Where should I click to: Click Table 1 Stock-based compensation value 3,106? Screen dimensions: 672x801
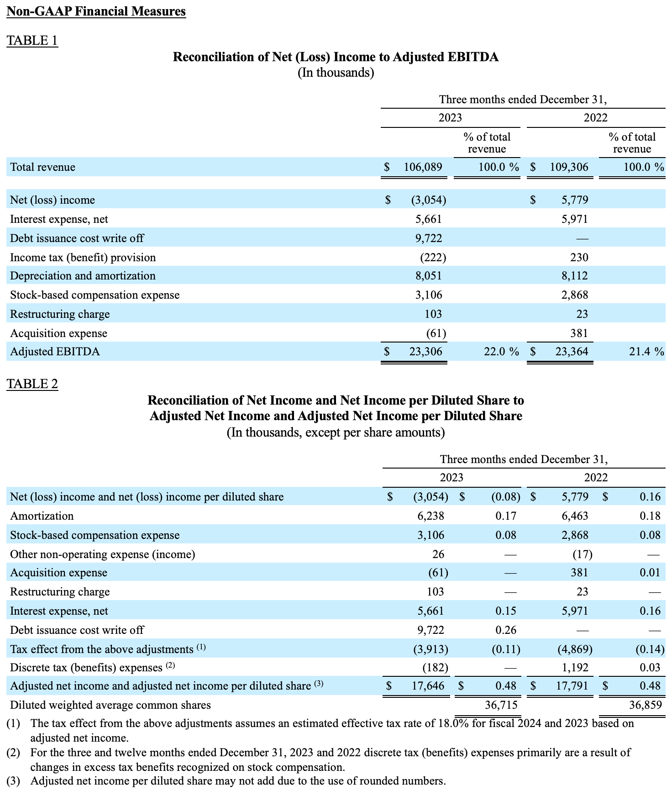pos(428,295)
